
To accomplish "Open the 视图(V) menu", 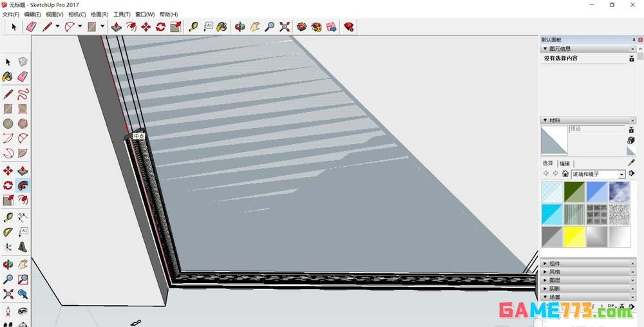I will click(x=54, y=14).
